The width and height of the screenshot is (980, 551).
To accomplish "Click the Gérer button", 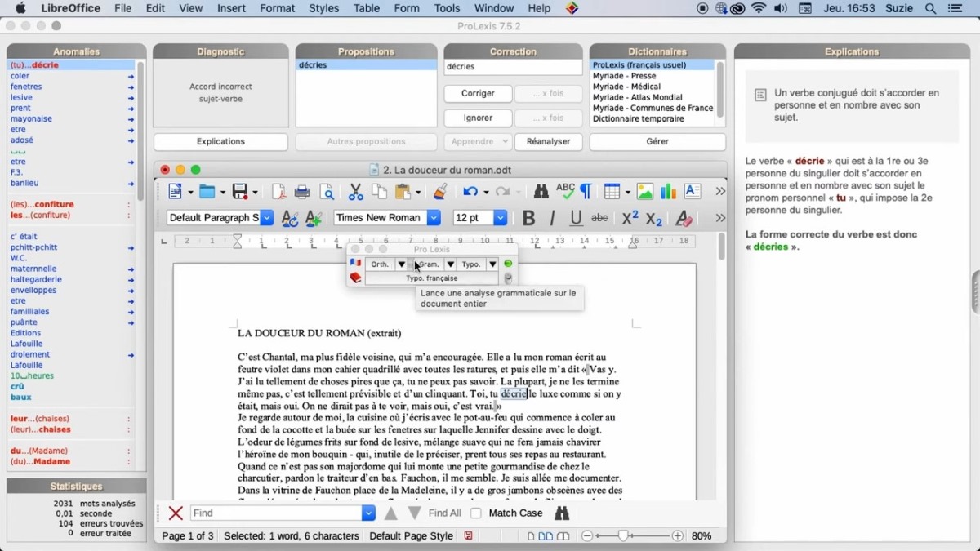I will tap(657, 142).
